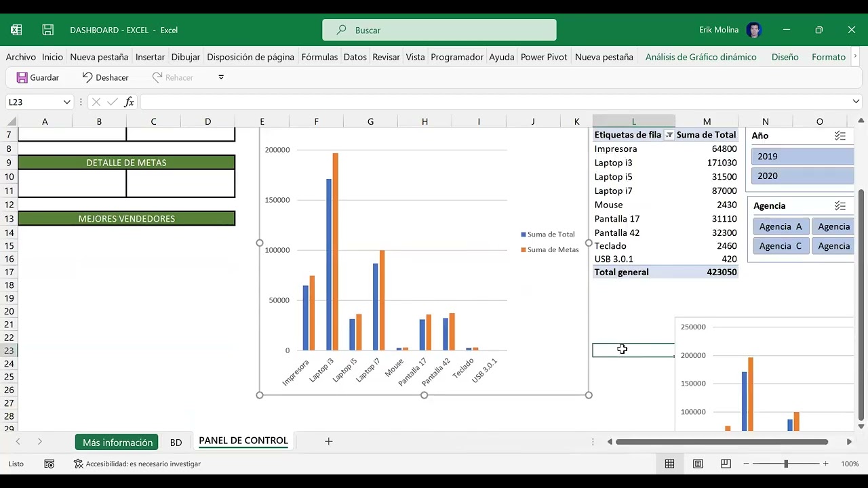Toggle multi-select on the Agencia slicer
The width and height of the screenshot is (868, 488).
pos(840,205)
